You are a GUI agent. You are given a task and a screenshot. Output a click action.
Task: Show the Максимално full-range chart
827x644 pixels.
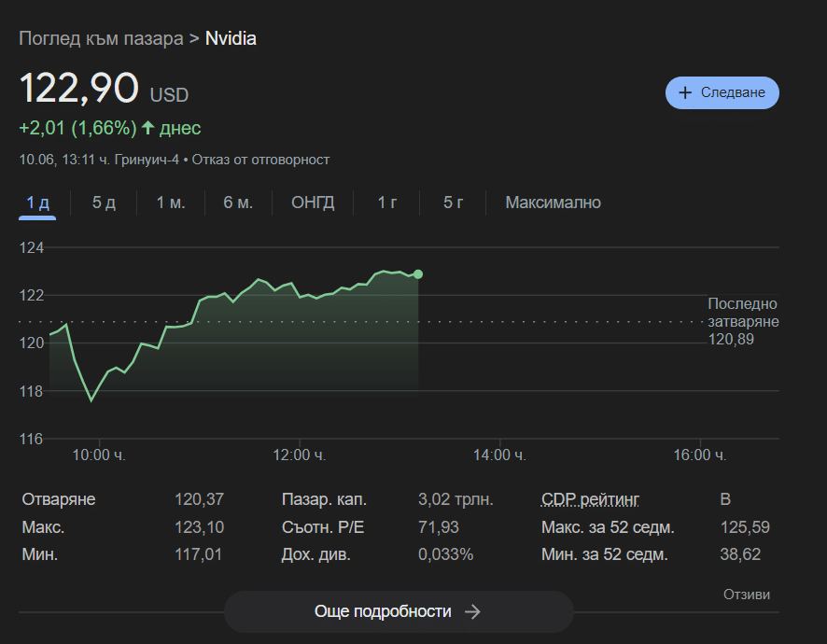(553, 203)
